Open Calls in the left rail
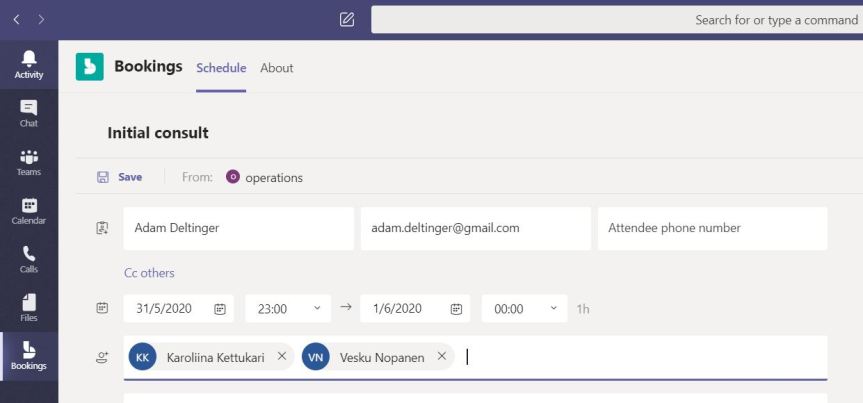863x403 pixels. (x=29, y=259)
